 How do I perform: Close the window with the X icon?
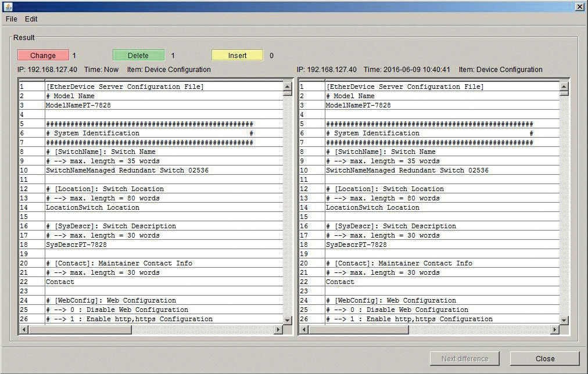coord(579,6)
